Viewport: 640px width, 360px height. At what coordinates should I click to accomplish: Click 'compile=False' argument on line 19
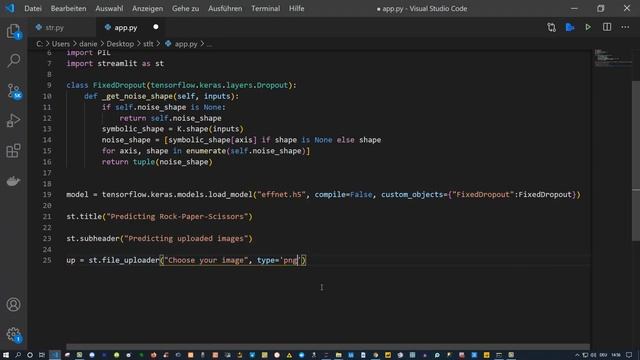click(x=343, y=194)
